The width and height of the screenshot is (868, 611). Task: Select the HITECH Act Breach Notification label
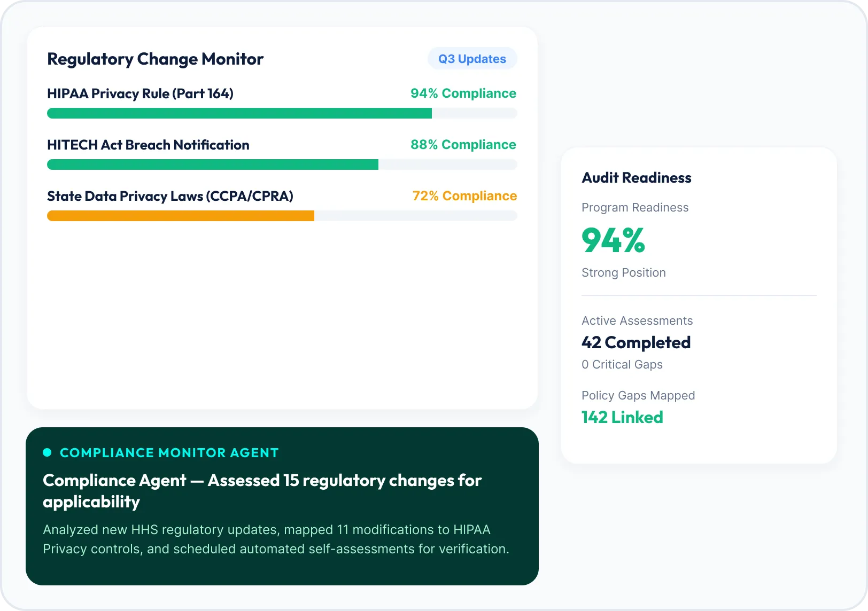click(x=148, y=145)
